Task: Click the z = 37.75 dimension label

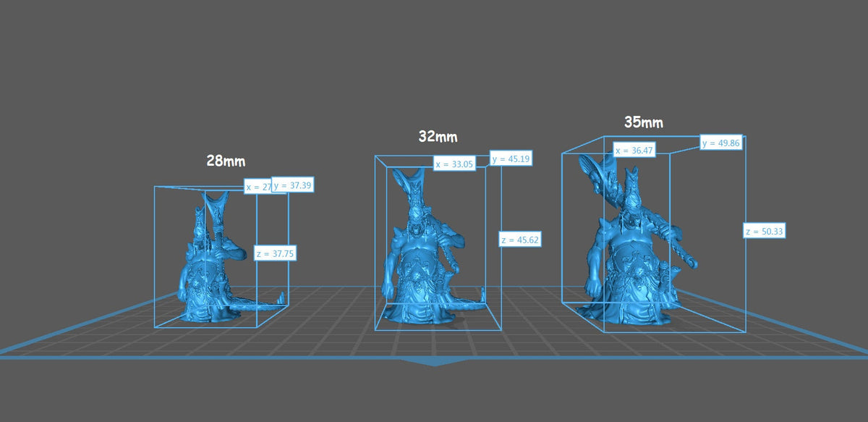Action: [x=276, y=253]
